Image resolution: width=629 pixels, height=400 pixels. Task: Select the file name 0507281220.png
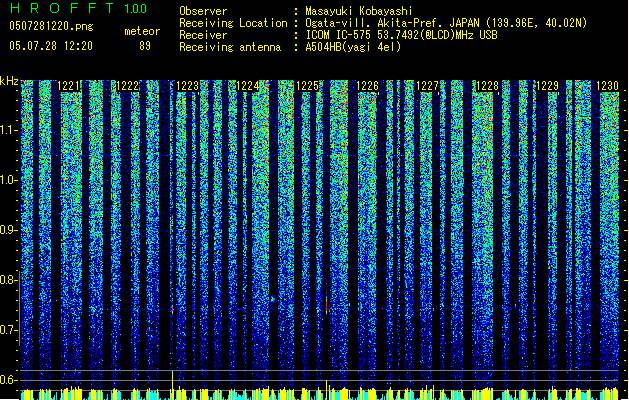point(51,26)
